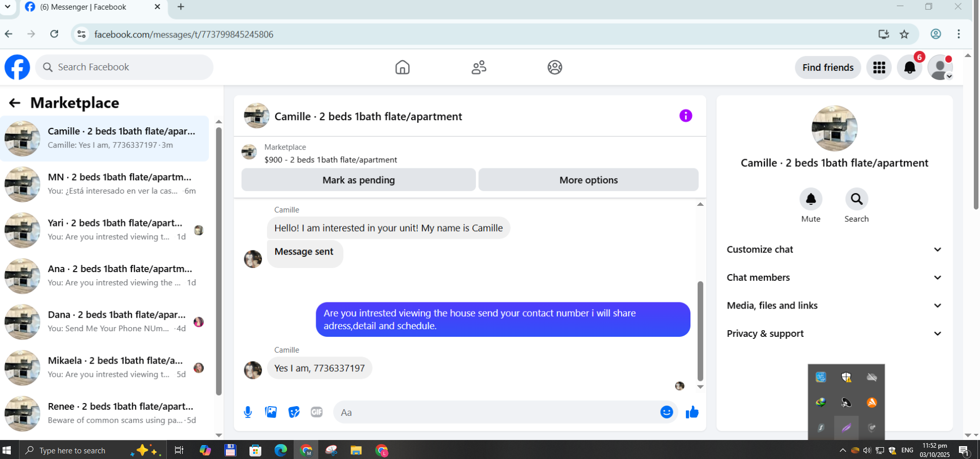The width and height of the screenshot is (980, 459).
Task: Open conversation information purple icon
Action: tap(686, 116)
